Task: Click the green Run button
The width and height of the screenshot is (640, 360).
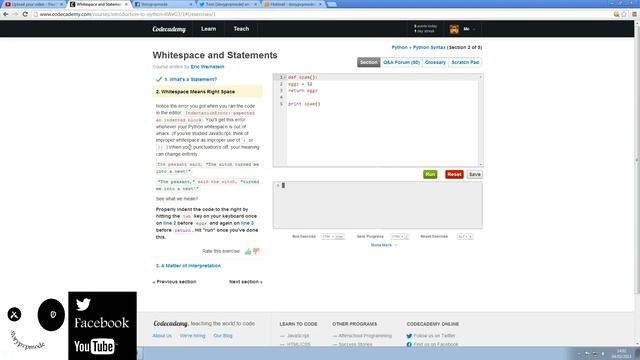Action: tap(430, 174)
